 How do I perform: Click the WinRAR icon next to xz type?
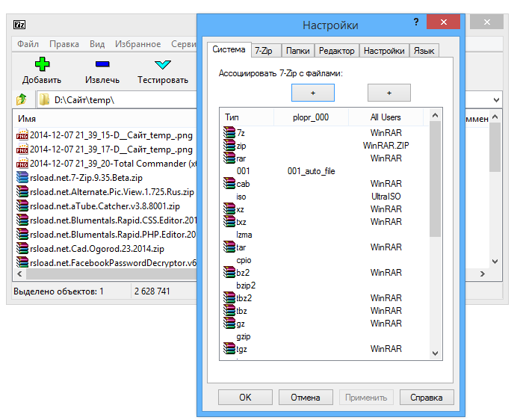(x=229, y=209)
